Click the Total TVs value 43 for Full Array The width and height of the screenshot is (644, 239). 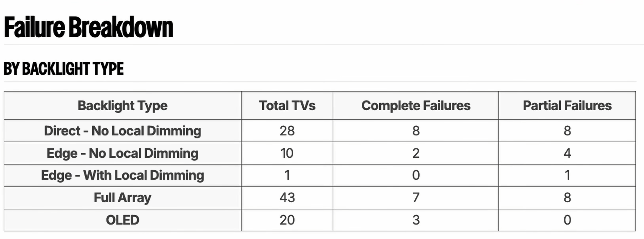point(287,198)
